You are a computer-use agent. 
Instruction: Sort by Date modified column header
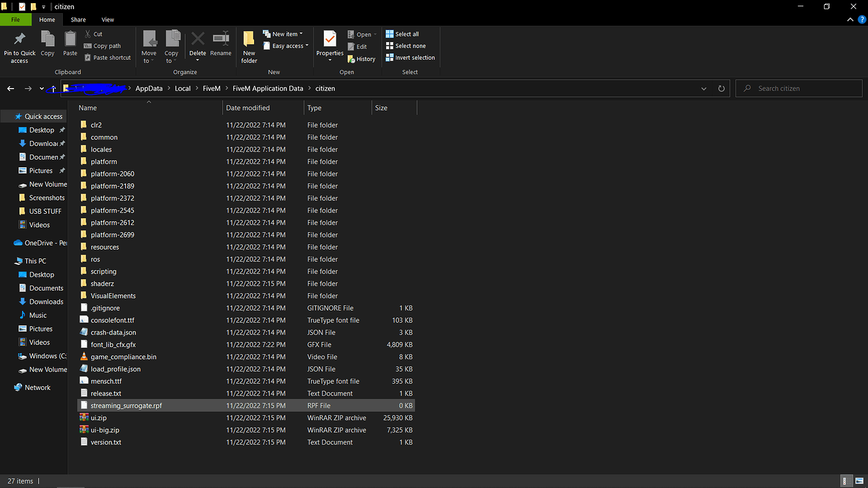[262, 108]
